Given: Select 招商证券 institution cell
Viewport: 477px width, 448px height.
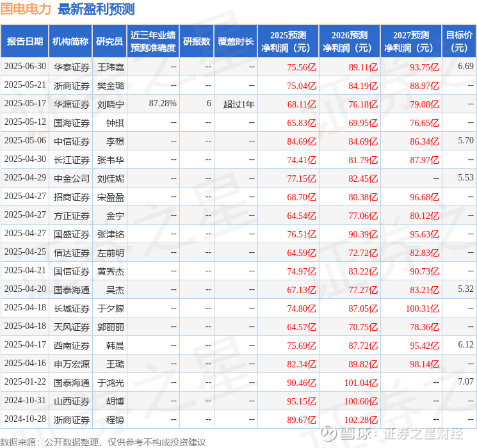Looking at the screenshot, I should (x=72, y=197).
